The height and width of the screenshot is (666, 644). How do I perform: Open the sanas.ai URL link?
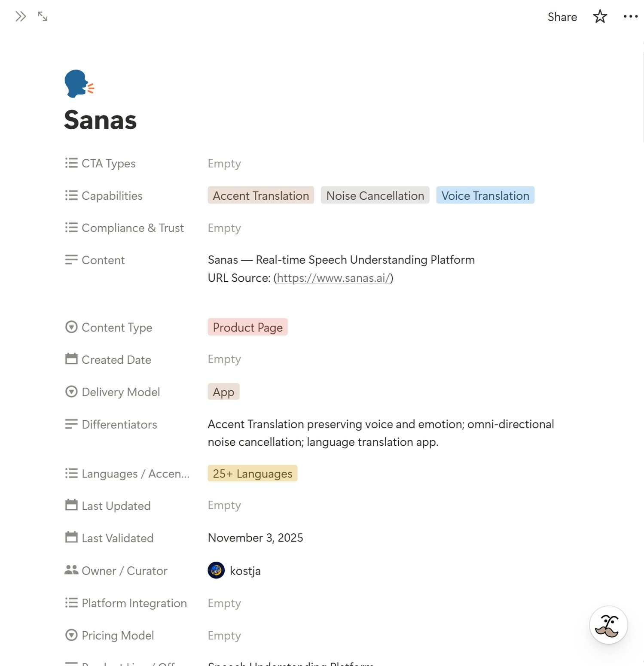click(333, 278)
